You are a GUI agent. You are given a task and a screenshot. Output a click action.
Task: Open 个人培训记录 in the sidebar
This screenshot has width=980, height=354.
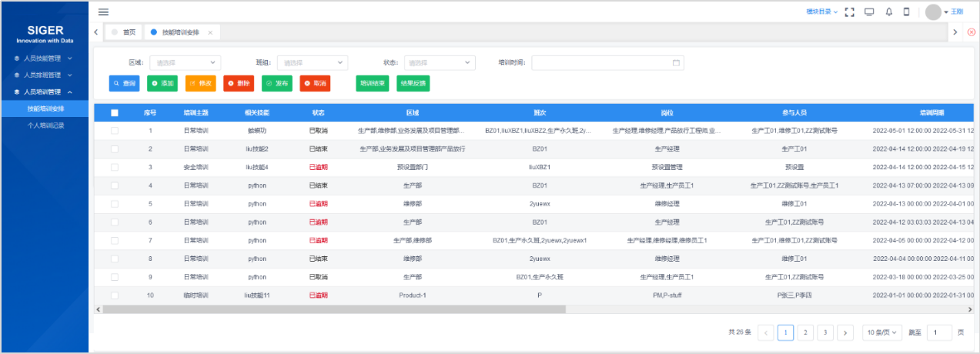[45, 125]
